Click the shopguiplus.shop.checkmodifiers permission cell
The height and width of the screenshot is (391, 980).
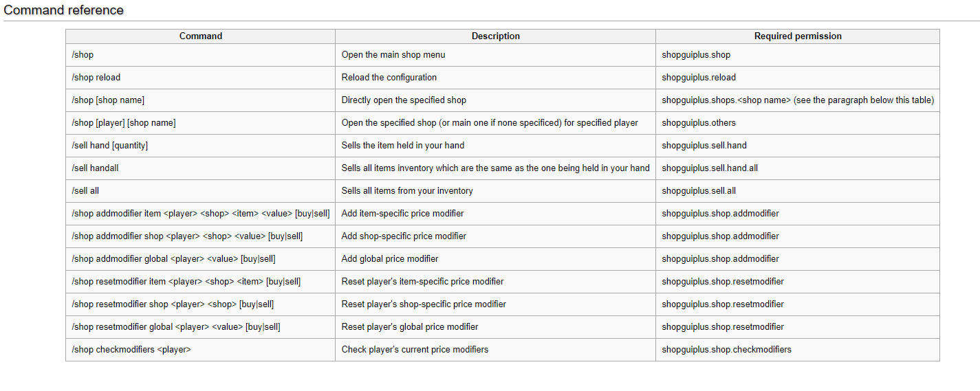(x=798, y=350)
